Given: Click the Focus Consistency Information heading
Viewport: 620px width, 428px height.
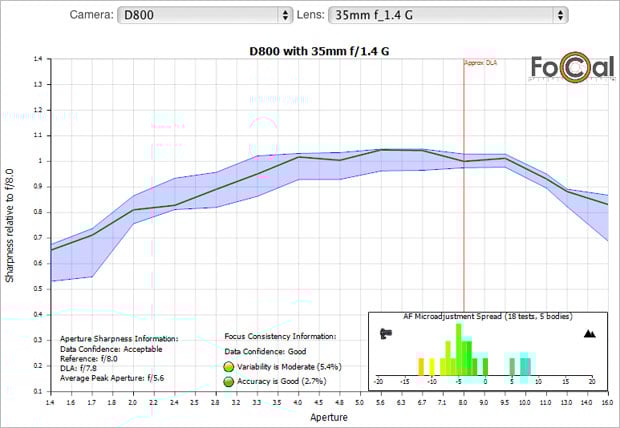Looking at the screenshot, I should click(280, 336).
